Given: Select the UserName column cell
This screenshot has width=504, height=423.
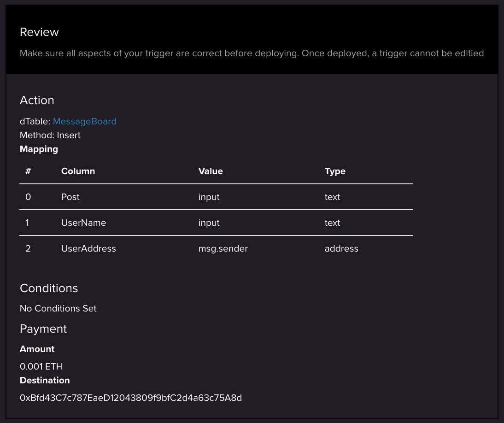Looking at the screenshot, I should pos(83,223).
